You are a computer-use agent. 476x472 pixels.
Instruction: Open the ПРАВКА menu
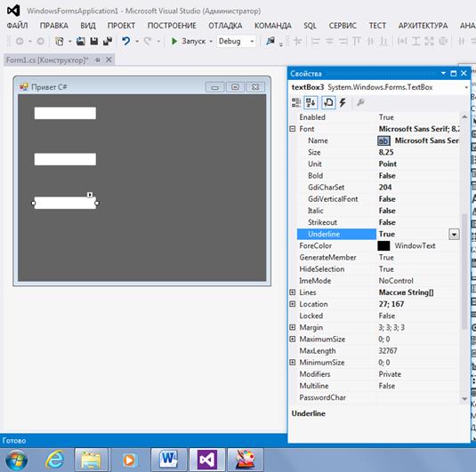54,26
